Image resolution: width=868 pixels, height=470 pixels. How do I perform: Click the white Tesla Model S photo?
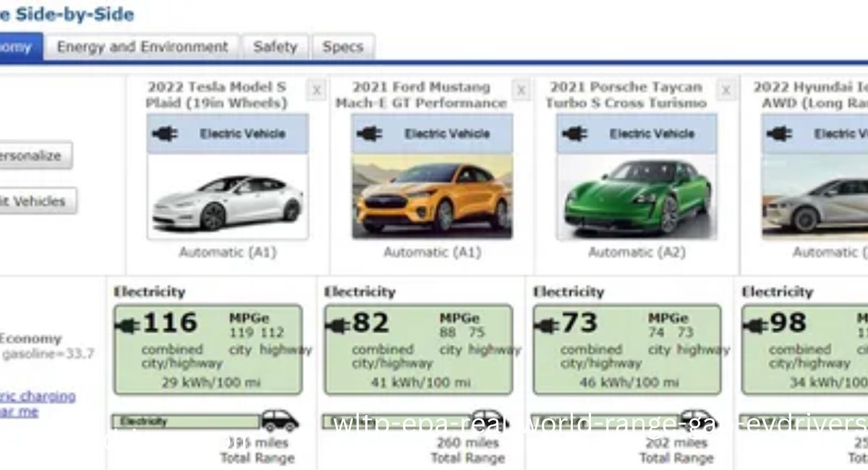[227, 196]
